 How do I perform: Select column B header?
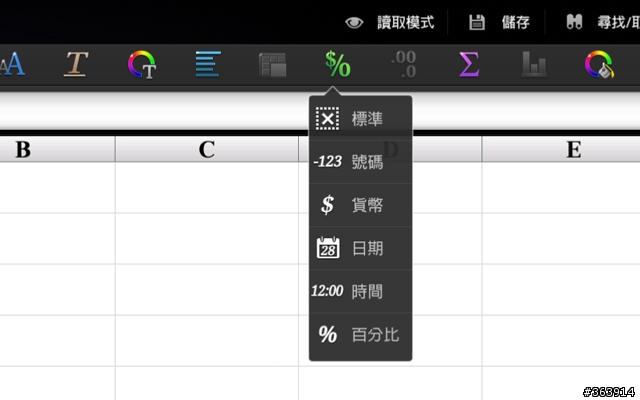click(x=57, y=149)
